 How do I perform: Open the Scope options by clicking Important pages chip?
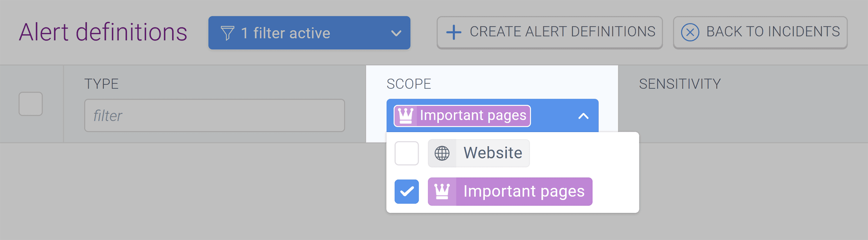tap(462, 115)
